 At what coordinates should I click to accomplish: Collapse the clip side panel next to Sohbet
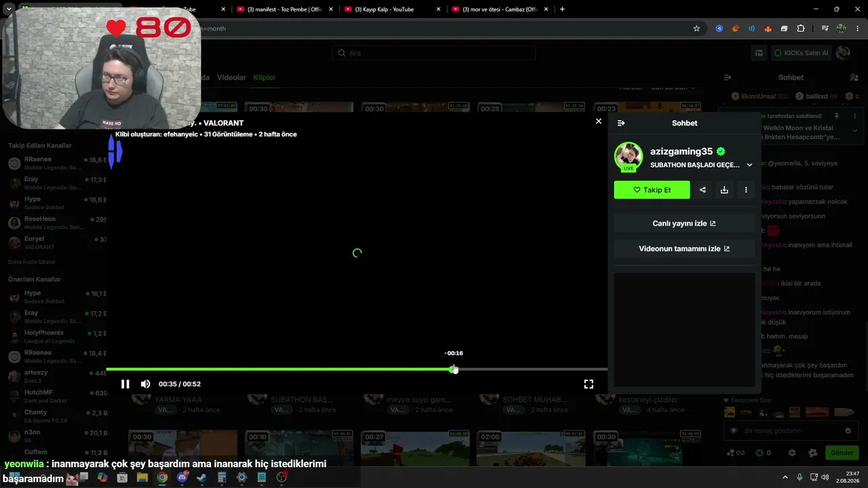coord(621,123)
